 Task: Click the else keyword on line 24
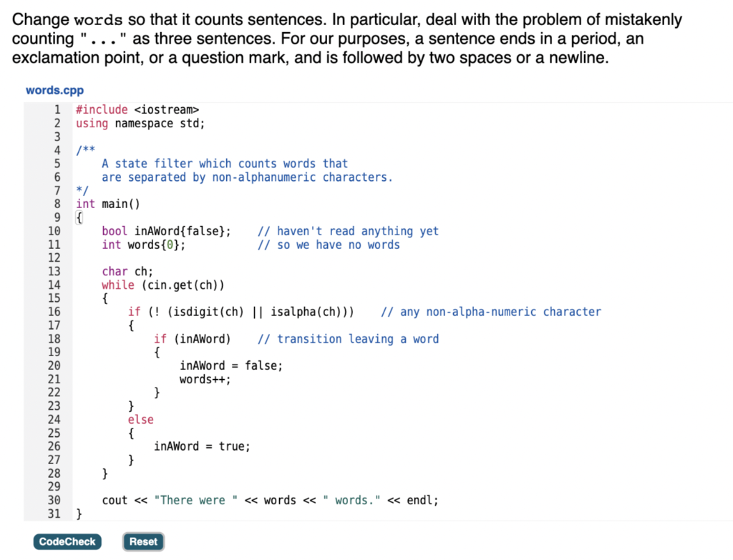pyautogui.click(x=140, y=419)
